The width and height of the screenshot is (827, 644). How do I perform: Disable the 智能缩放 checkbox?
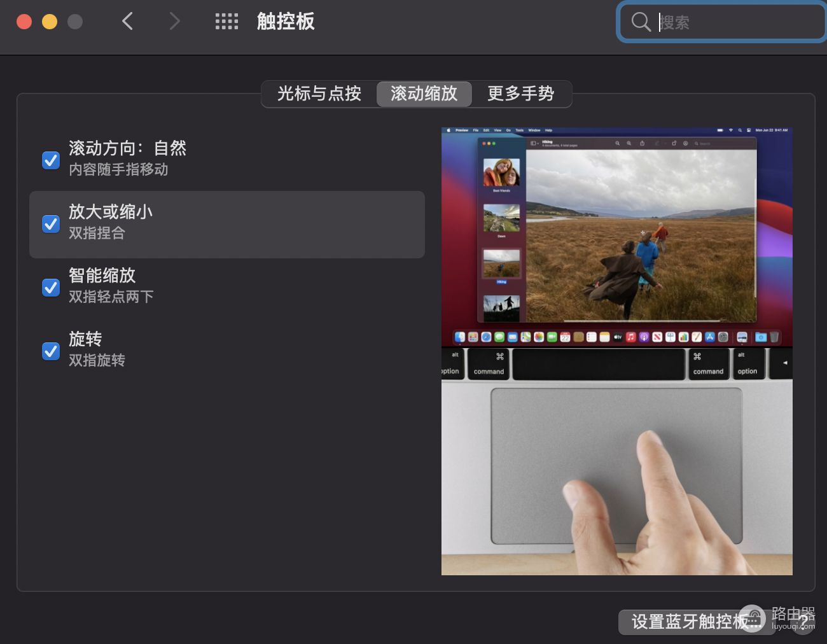click(x=51, y=287)
